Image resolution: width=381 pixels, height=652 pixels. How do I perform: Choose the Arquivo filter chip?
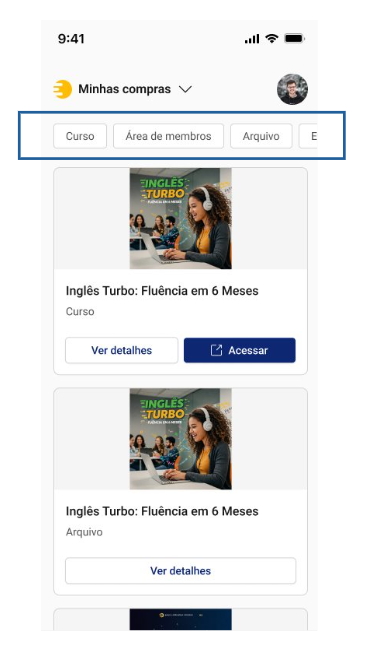261,136
